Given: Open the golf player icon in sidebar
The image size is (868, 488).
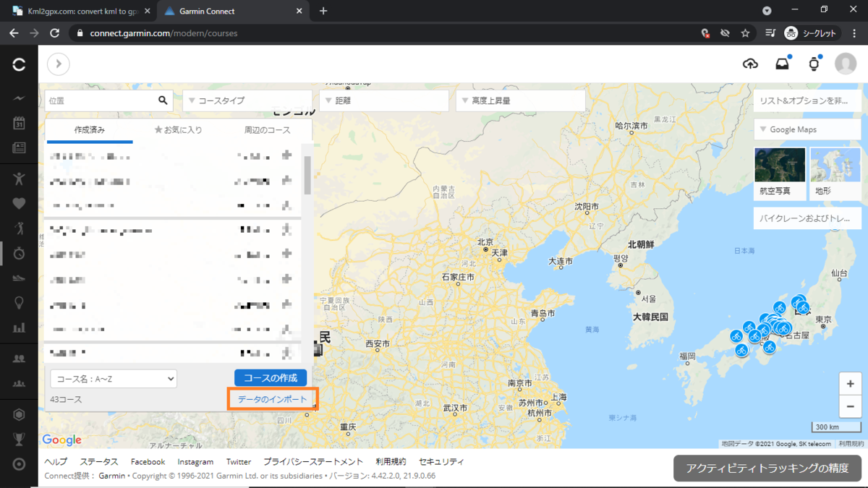Looking at the screenshot, I should click(20, 228).
